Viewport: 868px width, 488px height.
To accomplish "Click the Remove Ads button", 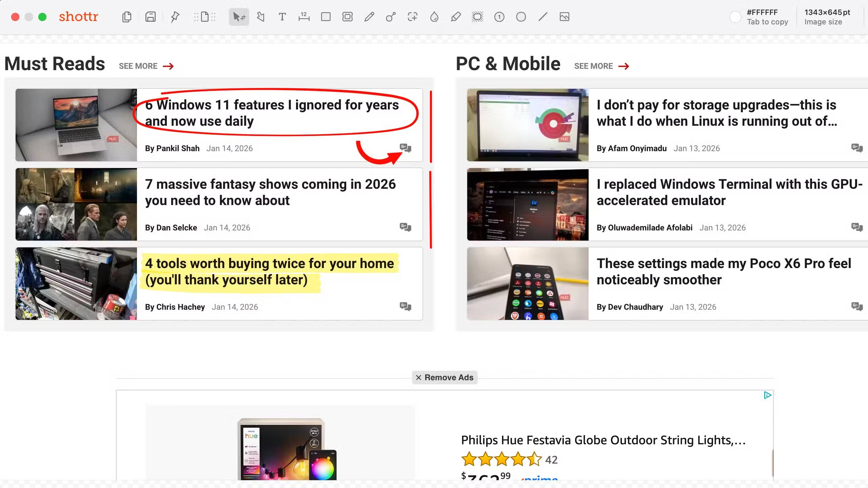I will (445, 378).
